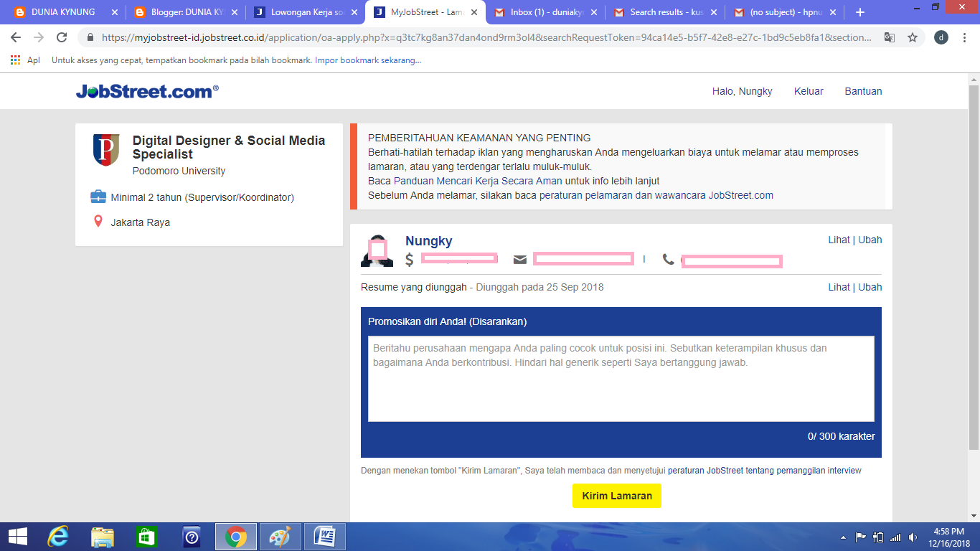980x551 pixels.
Task: Click Lihat next to Nungky profile
Action: [839, 240]
